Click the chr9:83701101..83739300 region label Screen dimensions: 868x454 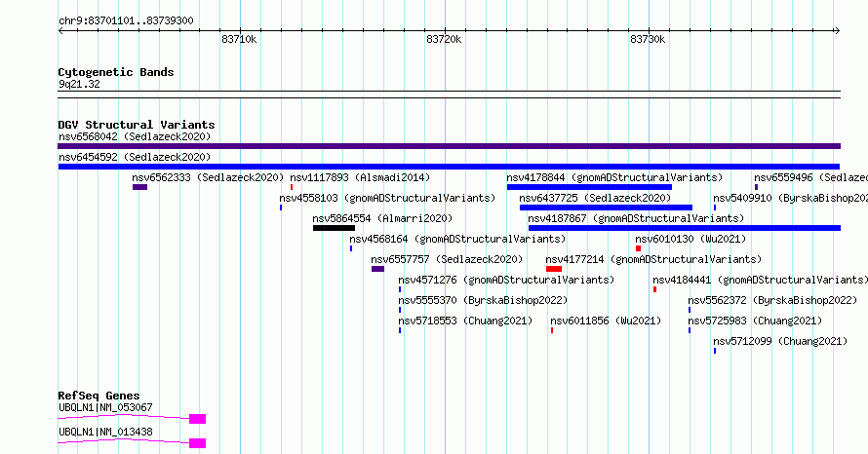click(126, 21)
